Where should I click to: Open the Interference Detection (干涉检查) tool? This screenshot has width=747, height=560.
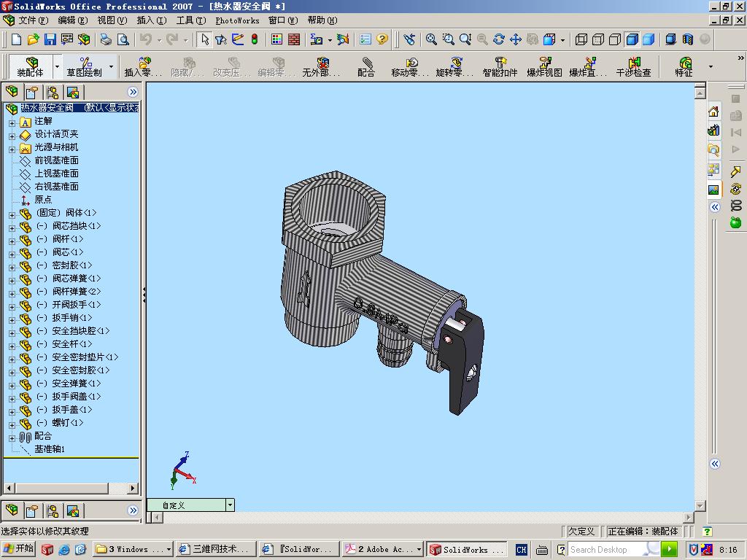633,67
